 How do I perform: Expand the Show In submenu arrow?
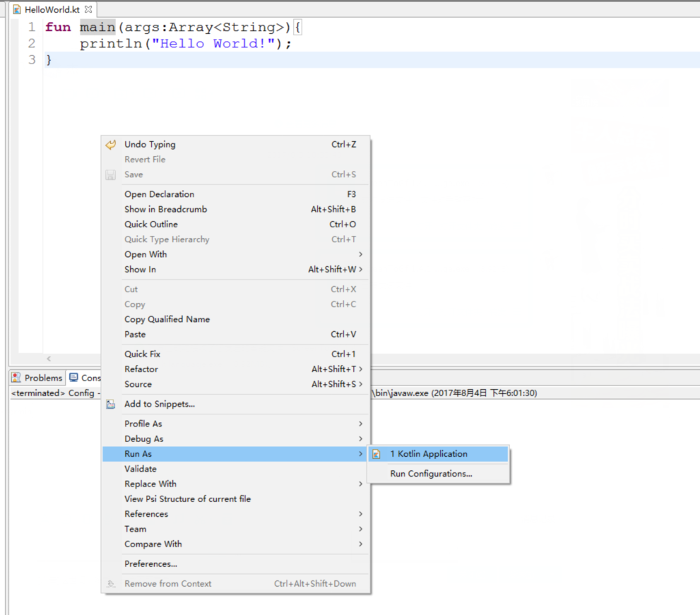point(361,270)
